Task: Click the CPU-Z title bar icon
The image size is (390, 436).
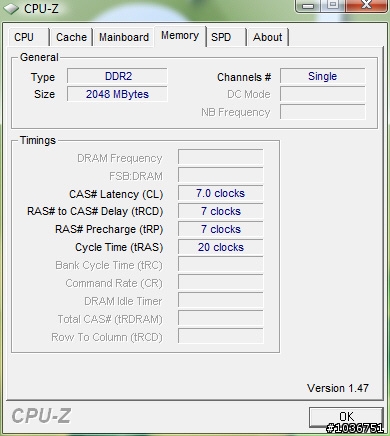Action: [x=11, y=9]
